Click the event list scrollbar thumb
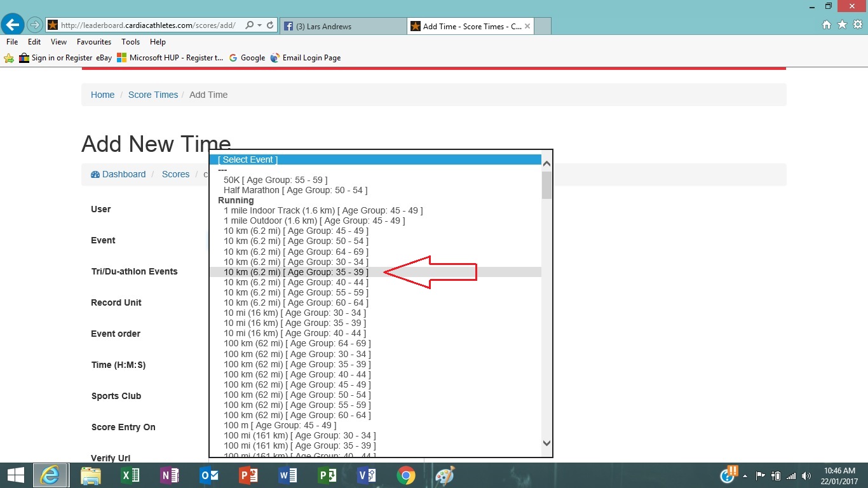 pos(546,185)
